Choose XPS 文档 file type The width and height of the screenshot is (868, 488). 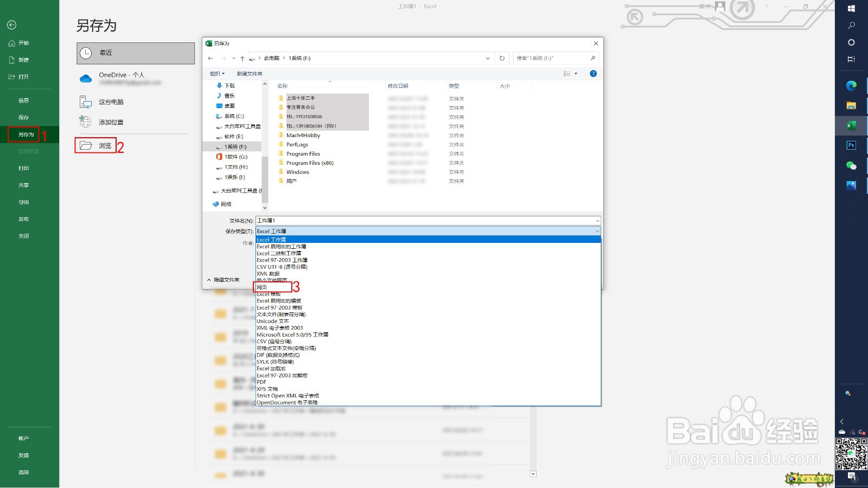pos(267,389)
